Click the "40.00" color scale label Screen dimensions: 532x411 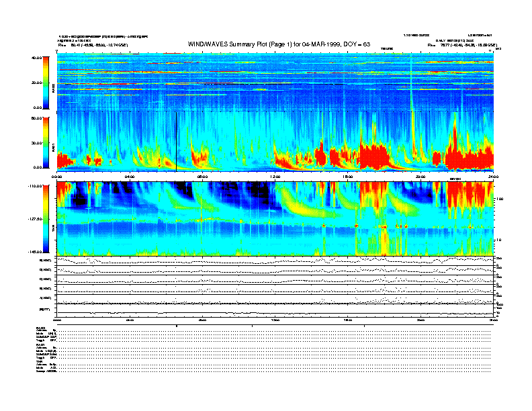coord(36,58)
